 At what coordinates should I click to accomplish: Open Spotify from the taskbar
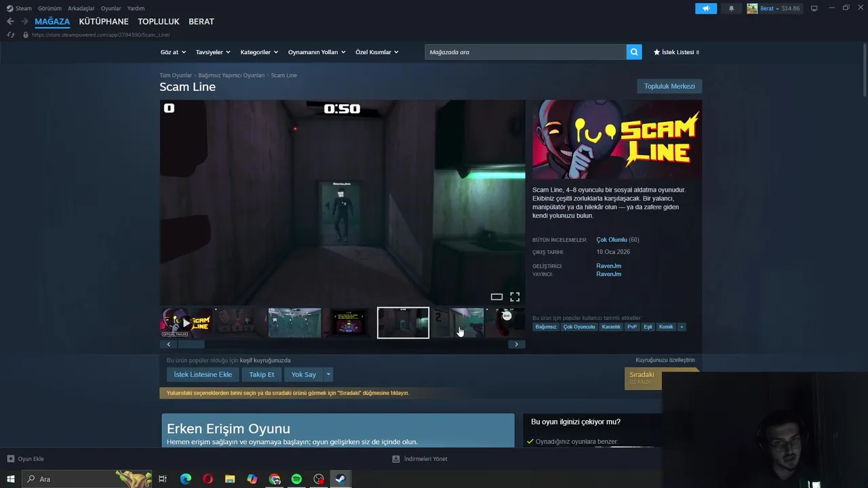[296, 479]
